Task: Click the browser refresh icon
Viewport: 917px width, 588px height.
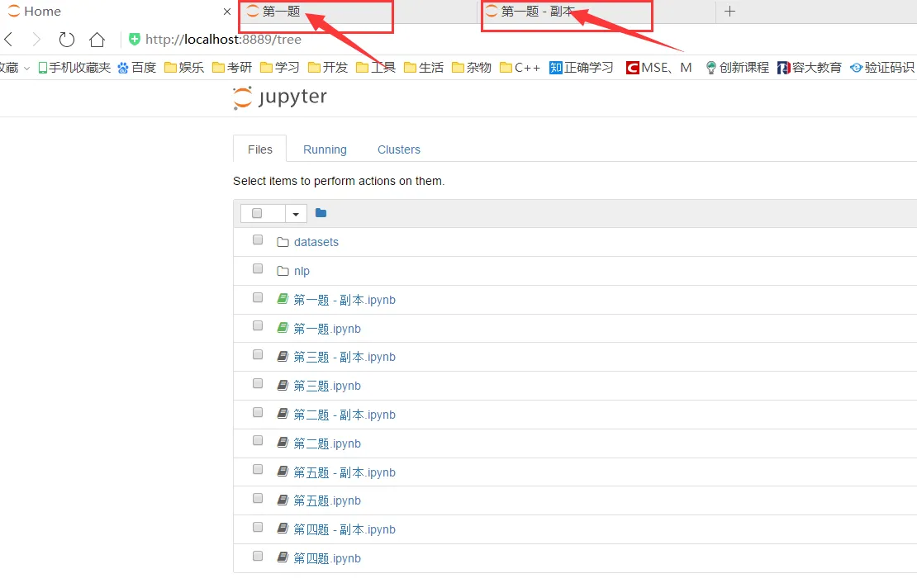Action: tap(67, 40)
